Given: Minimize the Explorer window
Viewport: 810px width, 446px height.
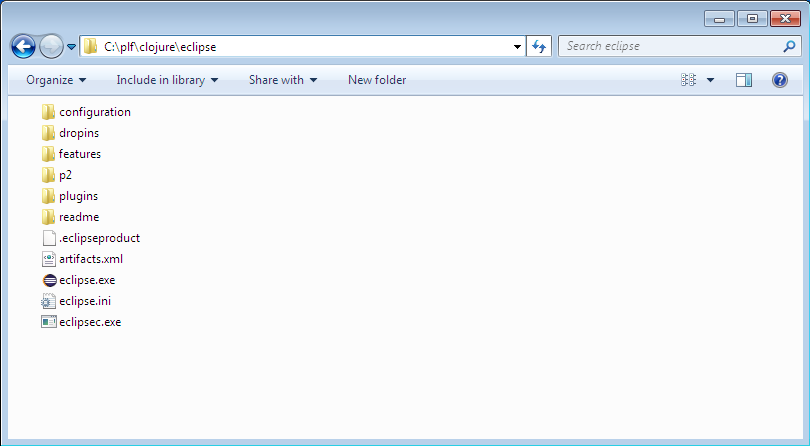Looking at the screenshot, I should coord(719,19).
